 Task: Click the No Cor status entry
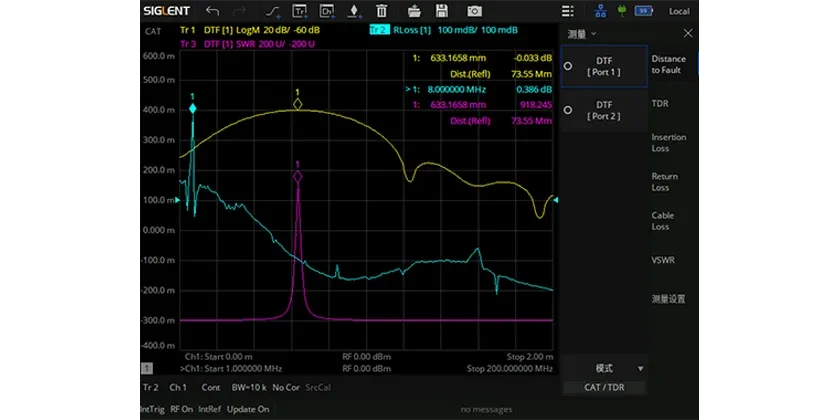point(286,387)
